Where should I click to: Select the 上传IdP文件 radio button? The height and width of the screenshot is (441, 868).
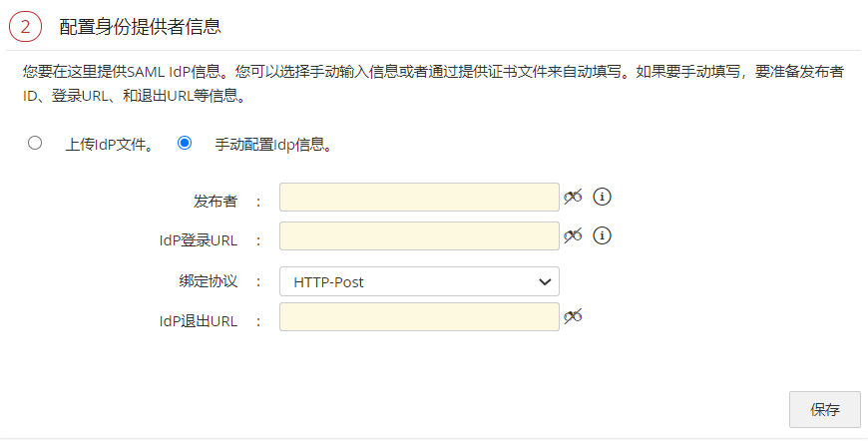tap(35, 143)
